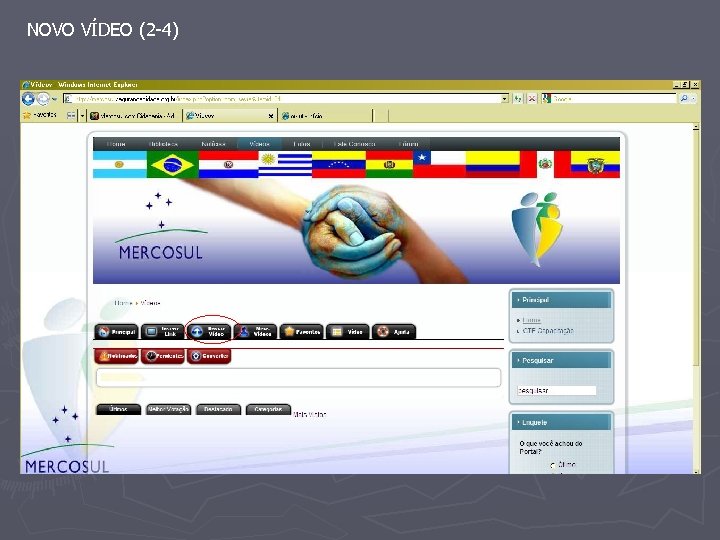Screen dimensions: 720x540
Task: Click the Quick Tabs grid icon
Action: pyautogui.click(x=71, y=116)
